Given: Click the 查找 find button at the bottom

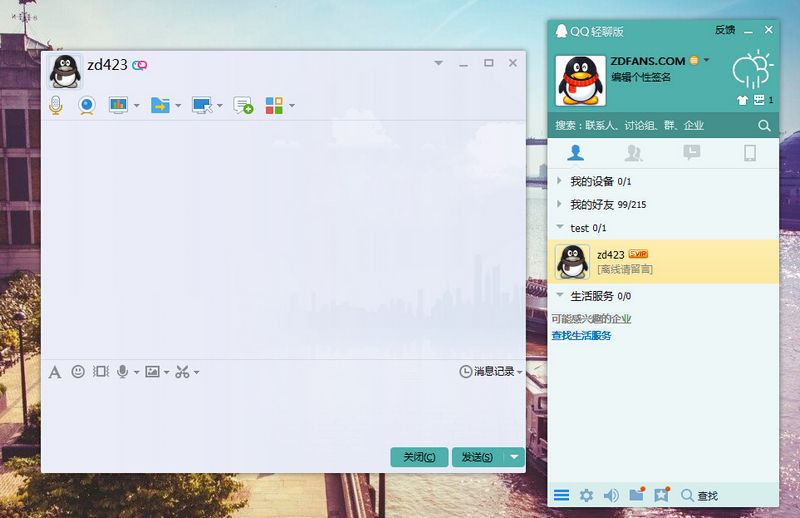Looking at the screenshot, I should [699, 495].
